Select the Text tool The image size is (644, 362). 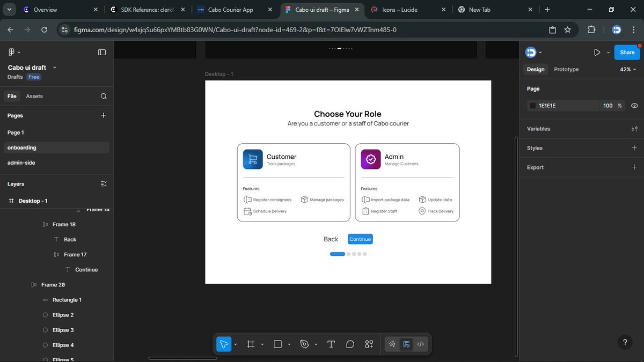tap(331, 344)
